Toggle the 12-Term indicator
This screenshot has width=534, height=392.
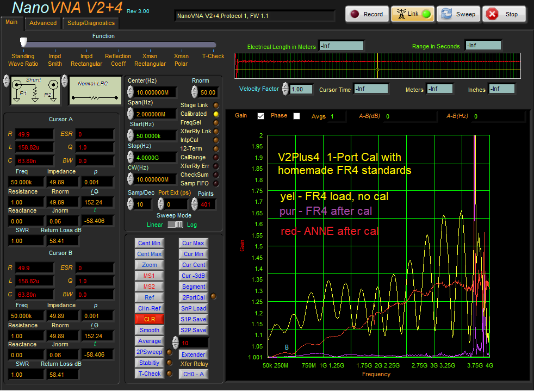click(x=216, y=149)
